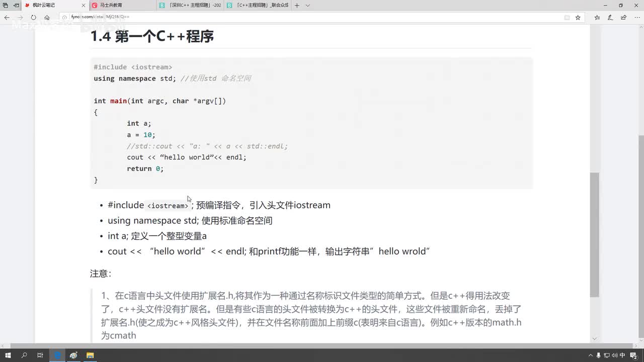Open the volume control tray icon
This screenshot has width=644, height=362.
coord(614,355)
